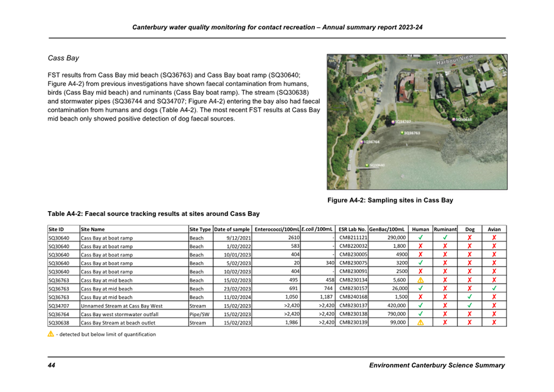Click the red Human cross in row CMB230005
554x392 pixels.
(421, 254)
